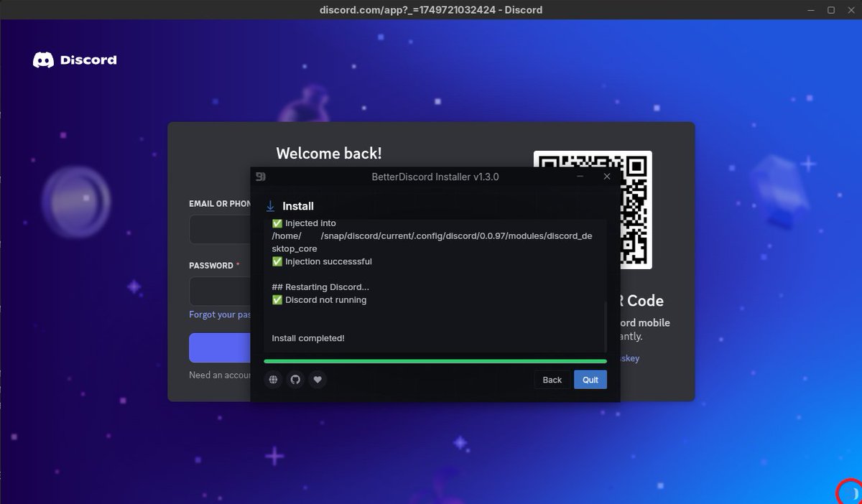Close the BetterDiscord Installer window
The width and height of the screenshot is (862, 504).
click(x=607, y=177)
